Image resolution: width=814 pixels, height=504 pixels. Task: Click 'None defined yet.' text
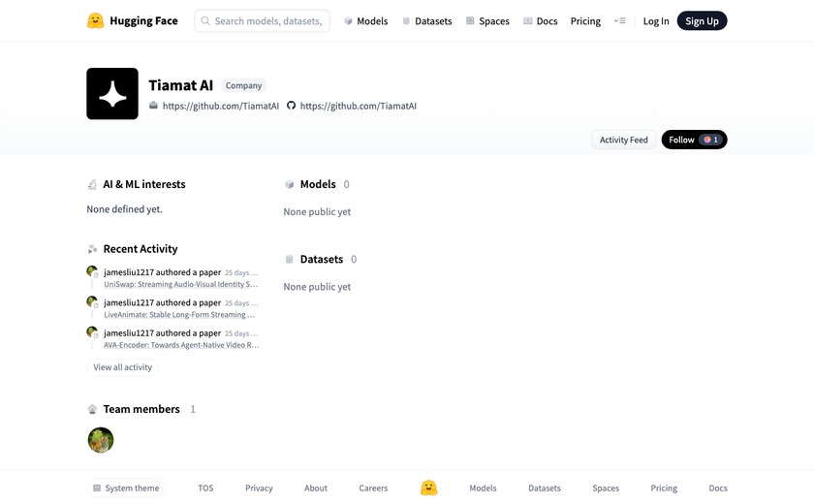tap(125, 209)
